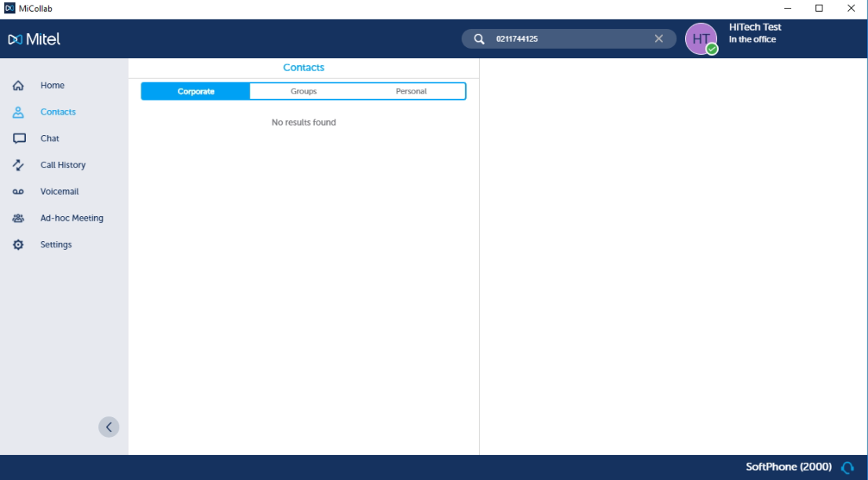868x480 pixels.
Task: Click the 'In the office' status text
Action: [752, 40]
